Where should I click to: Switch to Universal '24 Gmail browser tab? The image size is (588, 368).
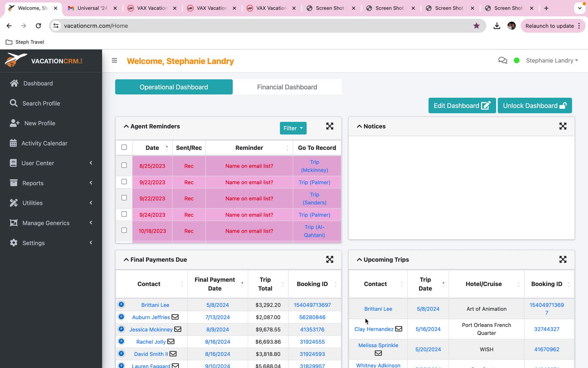tap(92, 8)
